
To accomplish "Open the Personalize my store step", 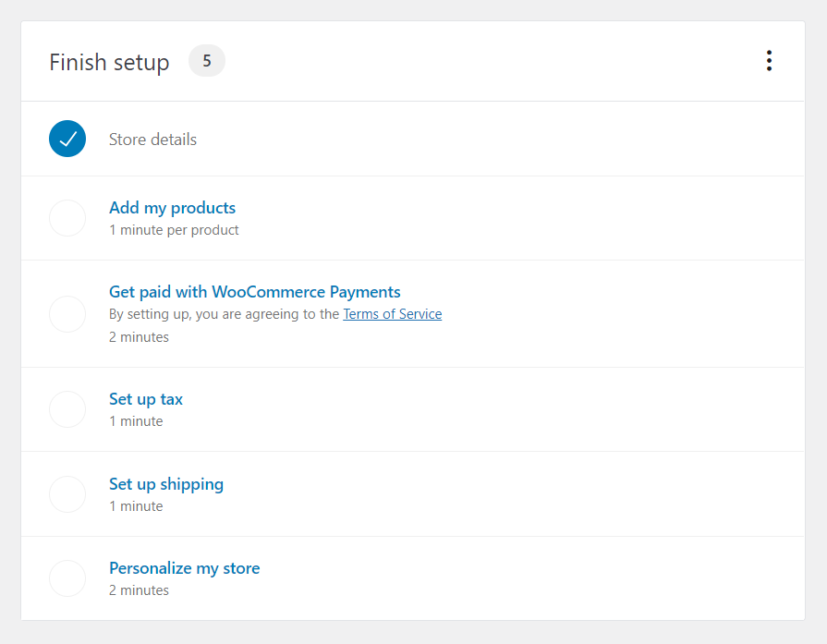I will click(184, 567).
